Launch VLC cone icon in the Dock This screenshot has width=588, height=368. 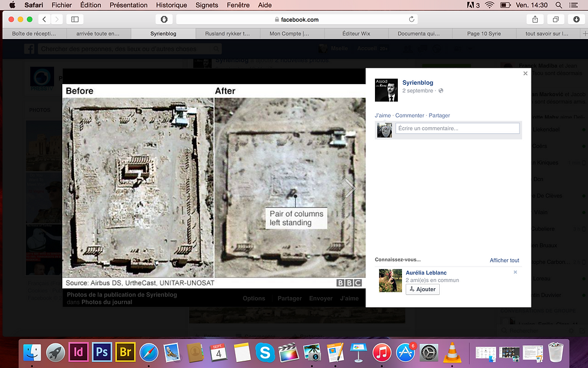[x=452, y=352]
